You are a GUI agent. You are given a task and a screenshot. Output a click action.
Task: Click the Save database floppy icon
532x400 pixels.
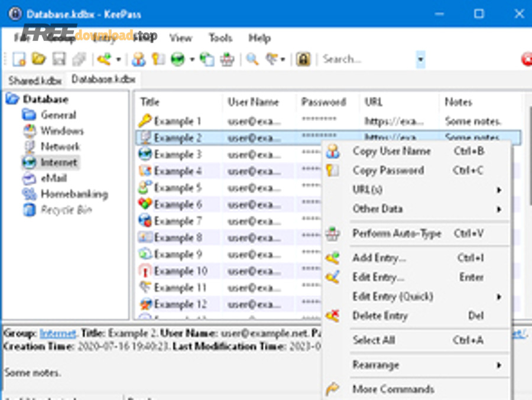[59, 59]
